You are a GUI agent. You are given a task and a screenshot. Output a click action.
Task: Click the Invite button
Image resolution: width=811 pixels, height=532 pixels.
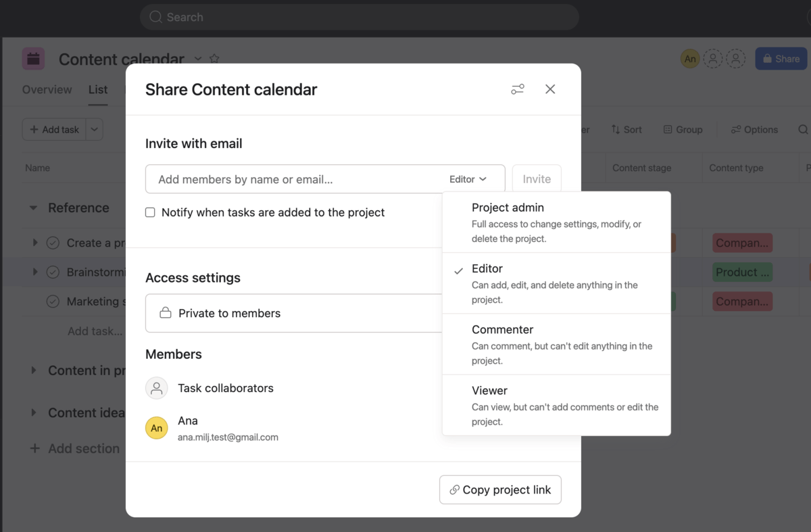click(536, 179)
